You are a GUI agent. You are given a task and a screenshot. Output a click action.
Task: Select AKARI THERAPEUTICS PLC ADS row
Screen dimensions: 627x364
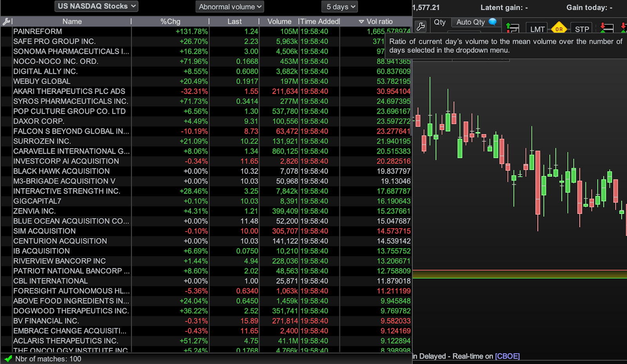point(206,91)
